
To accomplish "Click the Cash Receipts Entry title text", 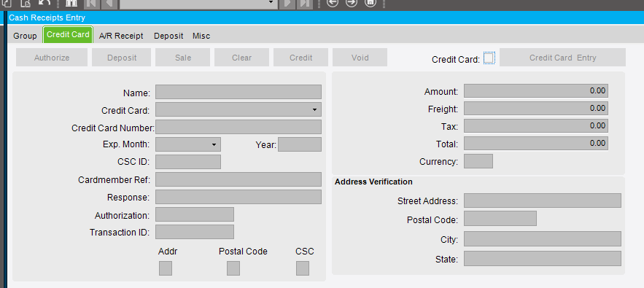I will [x=47, y=17].
